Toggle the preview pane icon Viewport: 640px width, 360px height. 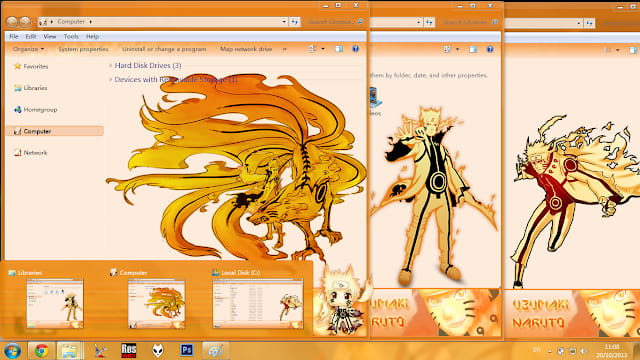339,49
